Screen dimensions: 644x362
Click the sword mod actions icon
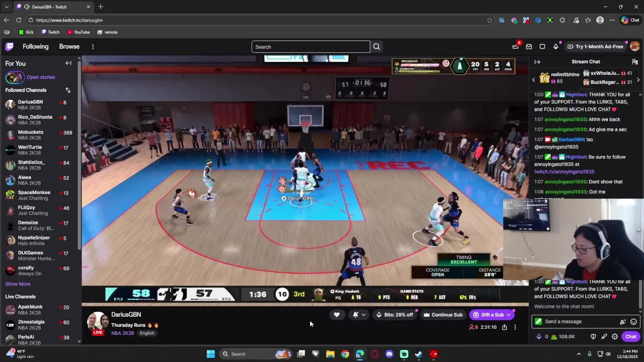point(604,337)
